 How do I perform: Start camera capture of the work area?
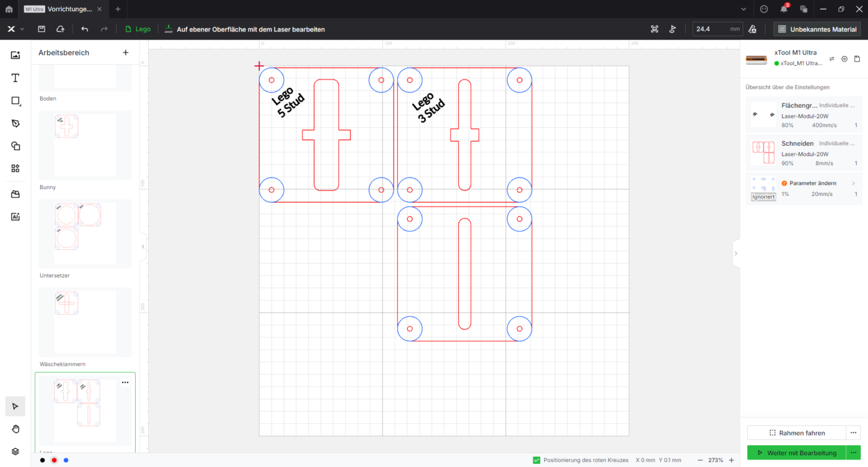click(x=655, y=29)
